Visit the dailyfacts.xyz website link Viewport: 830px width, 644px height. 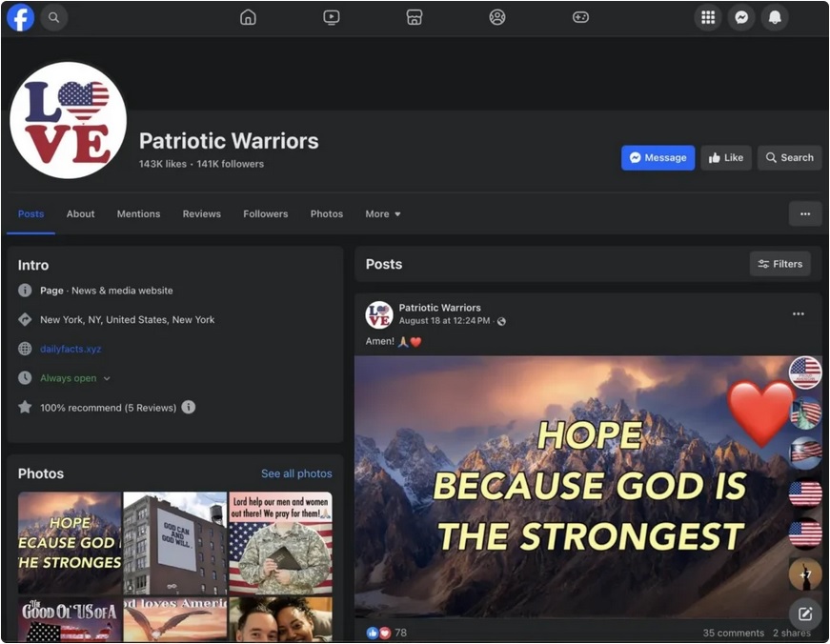(x=71, y=349)
